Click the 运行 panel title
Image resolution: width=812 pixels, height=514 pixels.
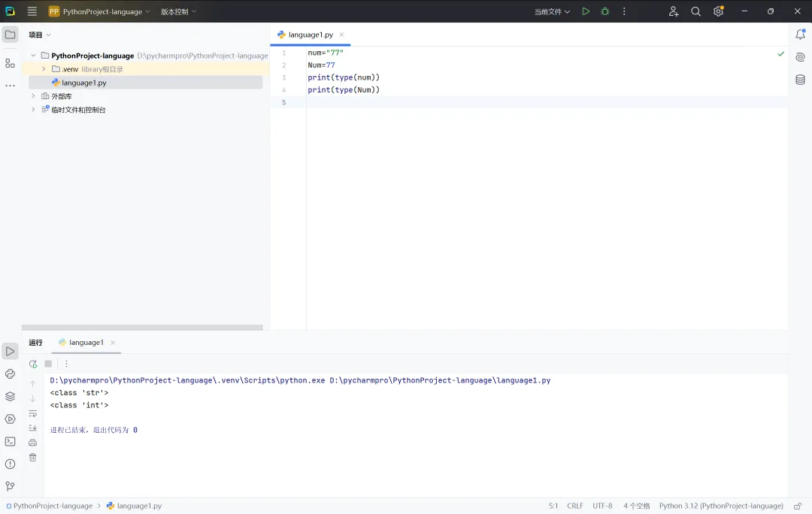(x=36, y=342)
